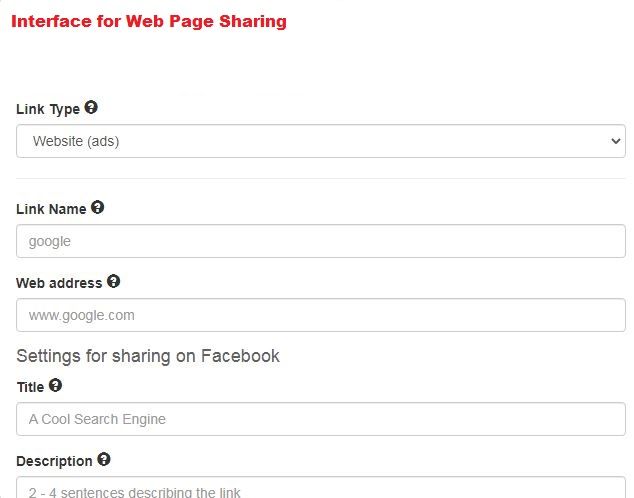
Task: Click the help icon next to Link Name
Action: click(97, 208)
